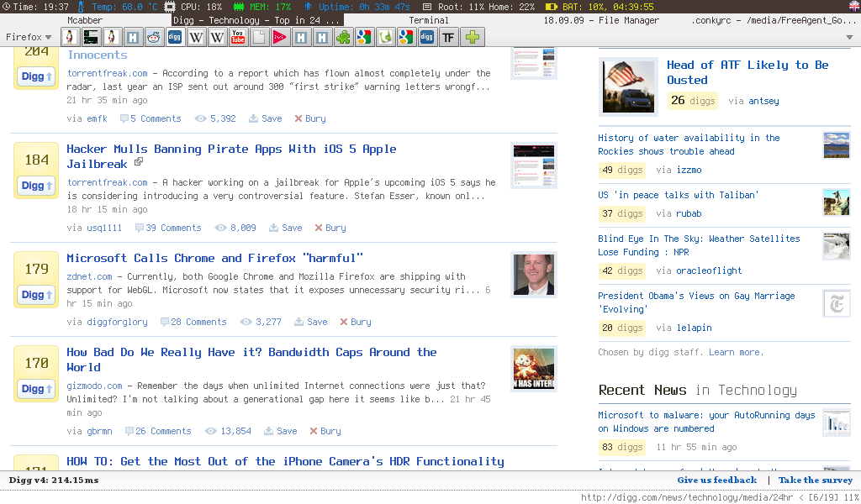Open headline Microsoft Calls Chrome and Firefox harmful
Screen dimensions: 861x504
214,258
